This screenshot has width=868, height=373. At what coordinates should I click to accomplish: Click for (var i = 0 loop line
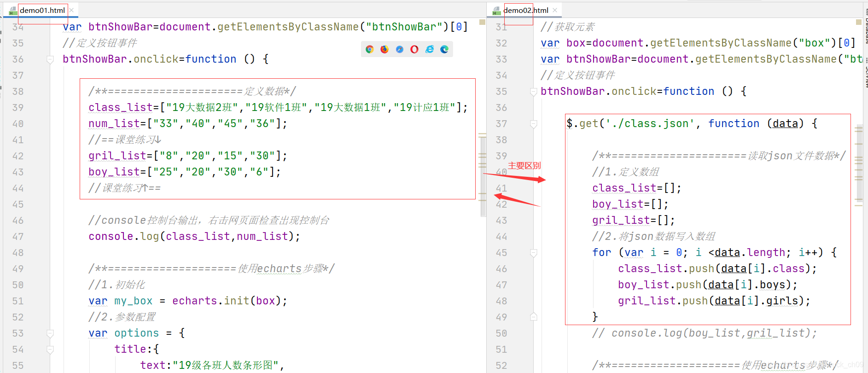coord(715,252)
